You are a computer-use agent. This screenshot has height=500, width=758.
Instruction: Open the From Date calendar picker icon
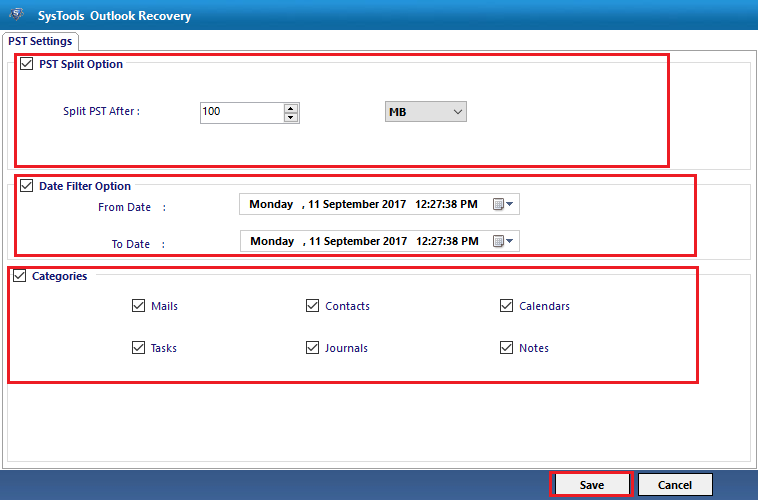coord(503,205)
